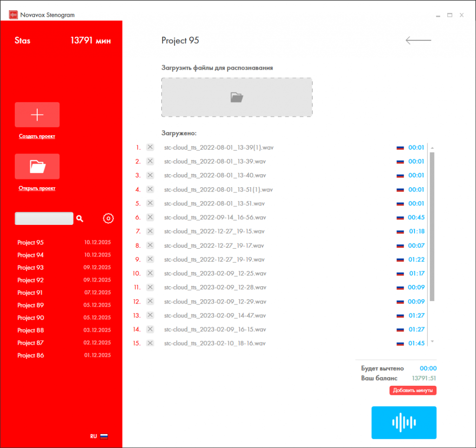Viewport: 476px width, 448px height.
Task: Change language flag for file 12
Action: pos(400,302)
